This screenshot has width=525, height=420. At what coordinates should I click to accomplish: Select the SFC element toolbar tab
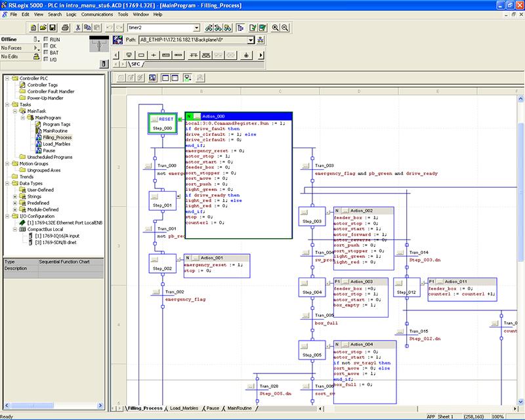pyautogui.click(x=136, y=64)
